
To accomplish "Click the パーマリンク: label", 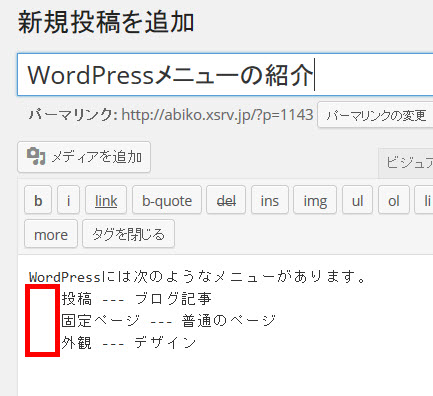I will [x=73, y=115].
